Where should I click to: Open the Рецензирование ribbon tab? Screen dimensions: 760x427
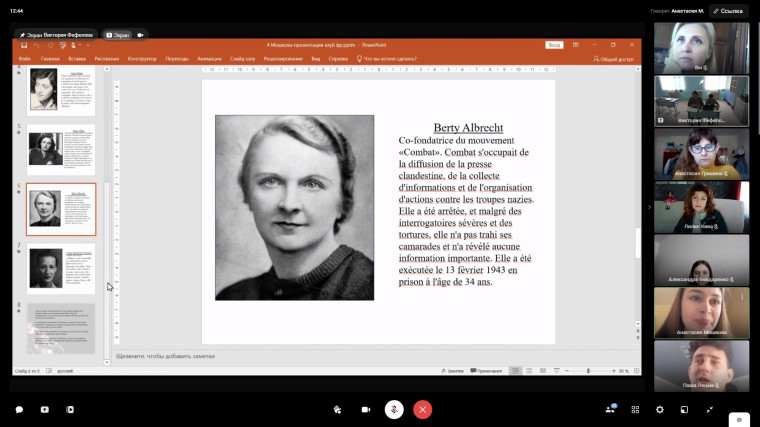[283, 59]
